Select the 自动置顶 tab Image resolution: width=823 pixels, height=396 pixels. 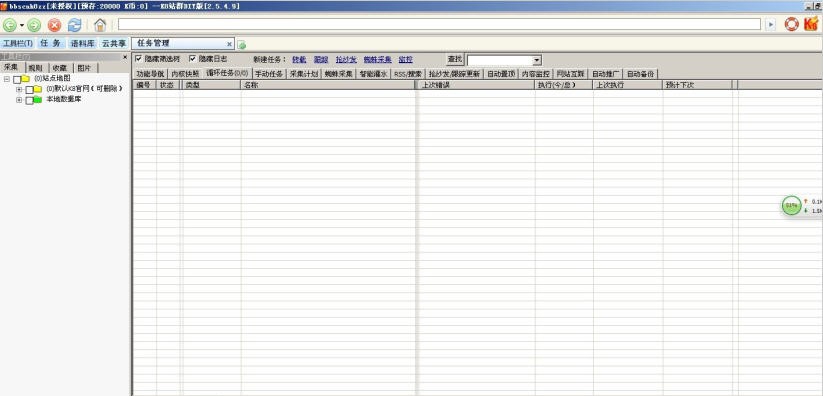click(501, 74)
